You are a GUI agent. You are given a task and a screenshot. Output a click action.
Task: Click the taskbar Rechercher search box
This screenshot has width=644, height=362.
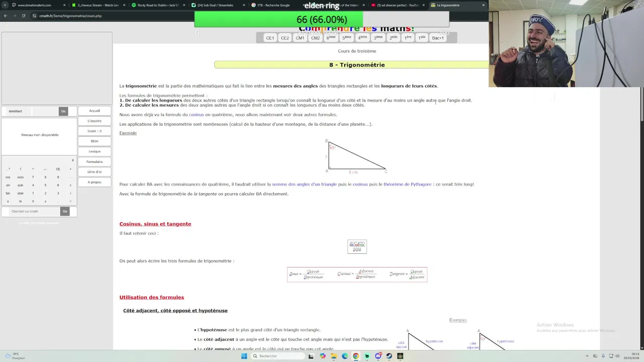277,356
